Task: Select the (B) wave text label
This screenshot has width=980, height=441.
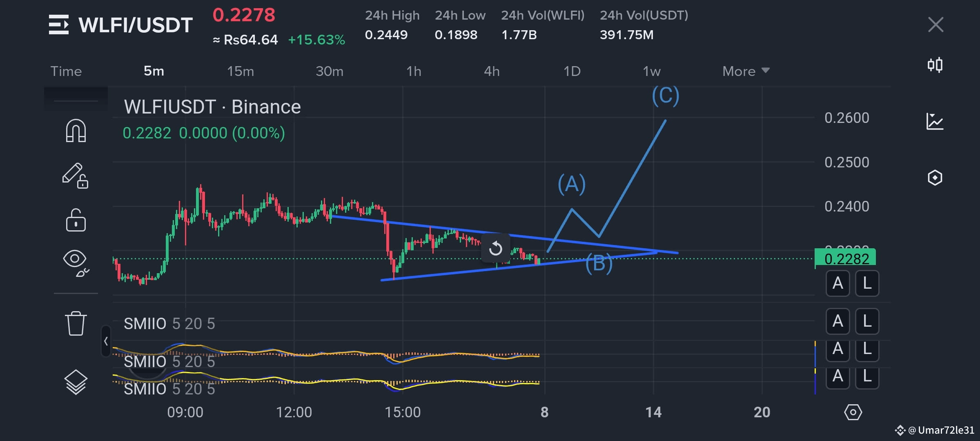Action: [x=599, y=263]
